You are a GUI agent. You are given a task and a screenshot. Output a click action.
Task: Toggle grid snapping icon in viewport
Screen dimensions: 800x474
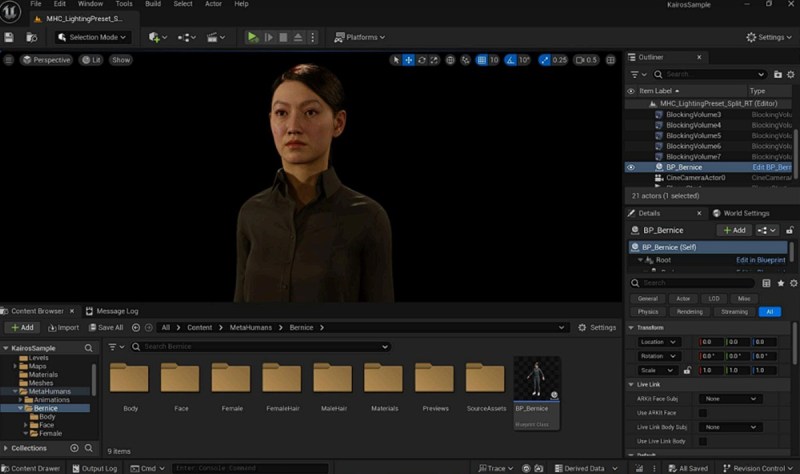tap(482, 60)
